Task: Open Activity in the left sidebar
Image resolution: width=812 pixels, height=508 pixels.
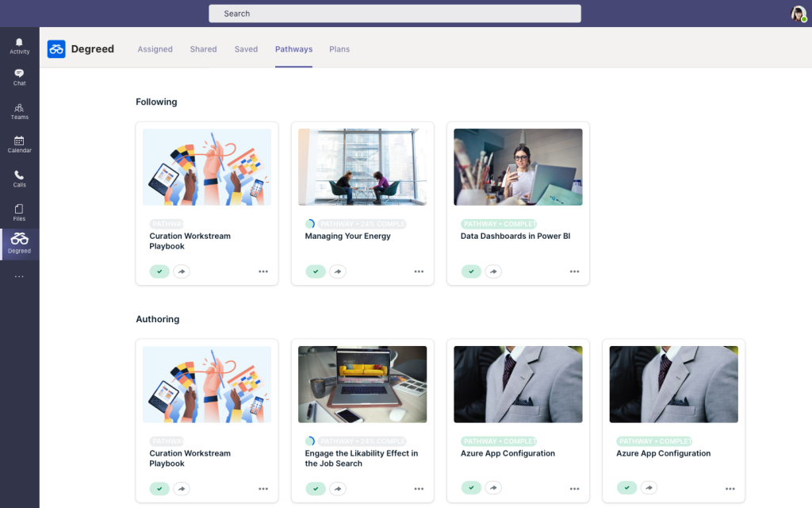Action: (x=19, y=46)
